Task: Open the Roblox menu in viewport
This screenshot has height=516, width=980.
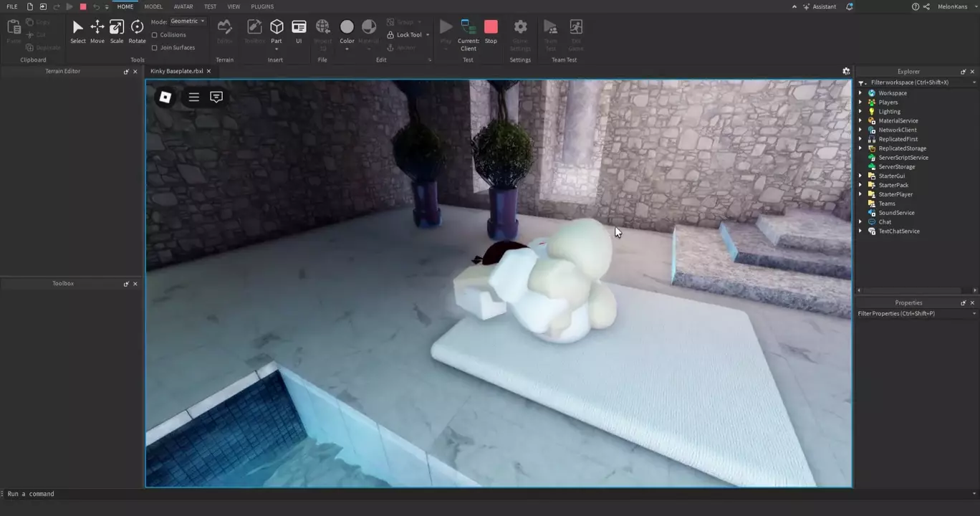Action: point(165,97)
